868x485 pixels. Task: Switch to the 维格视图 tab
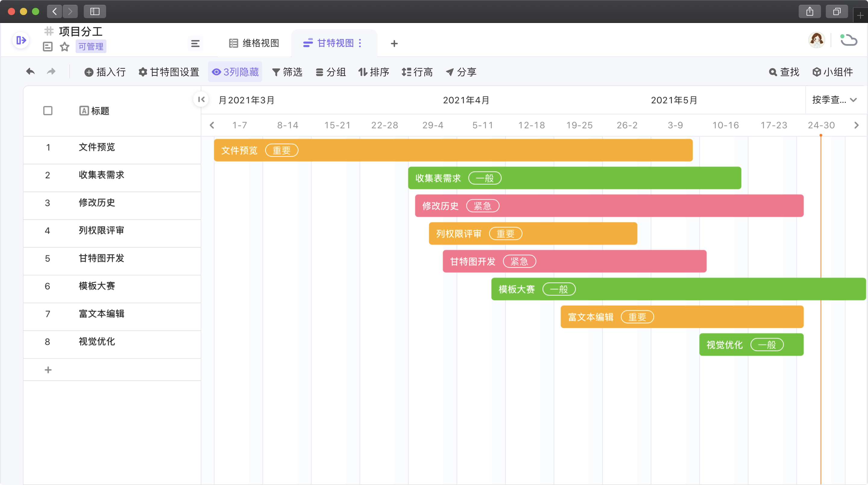254,43
